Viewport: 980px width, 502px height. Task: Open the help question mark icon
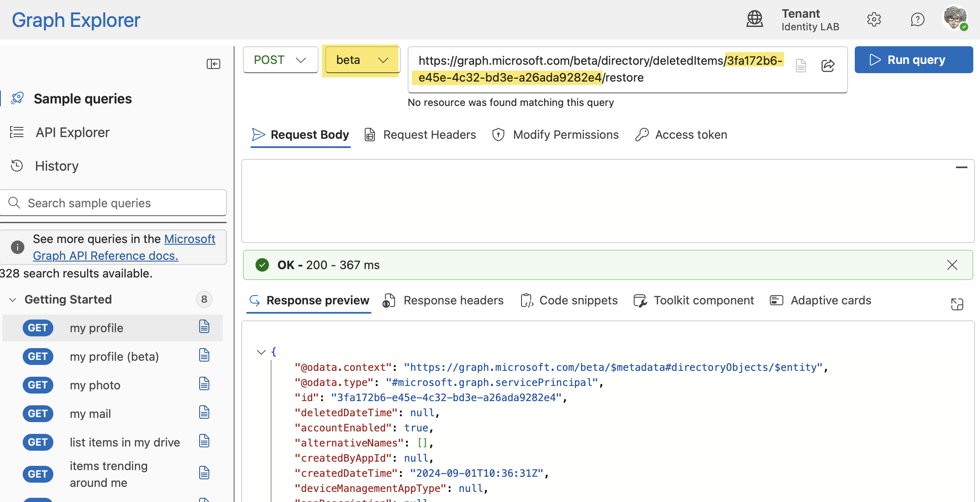[918, 19]
